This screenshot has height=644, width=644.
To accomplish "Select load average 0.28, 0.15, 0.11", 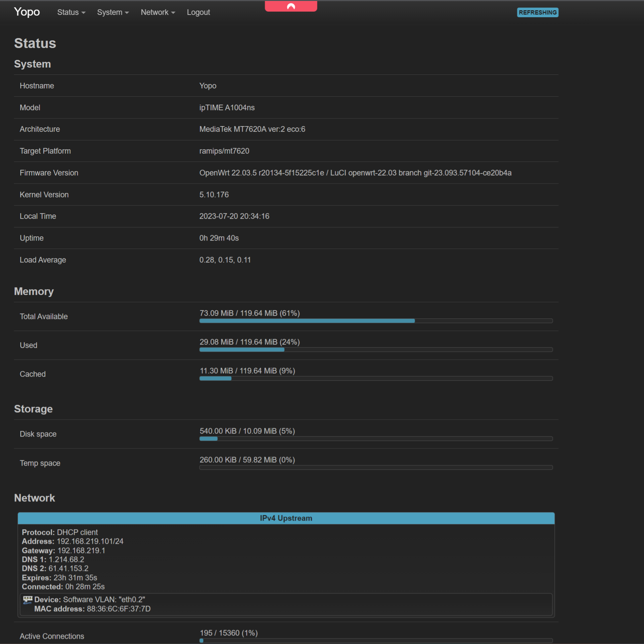I will point(225,260).
